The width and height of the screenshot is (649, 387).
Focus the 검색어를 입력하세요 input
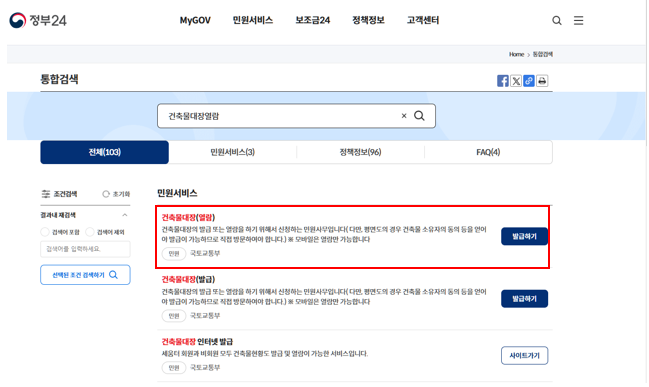pyautogui.click(x=85, y=249)
